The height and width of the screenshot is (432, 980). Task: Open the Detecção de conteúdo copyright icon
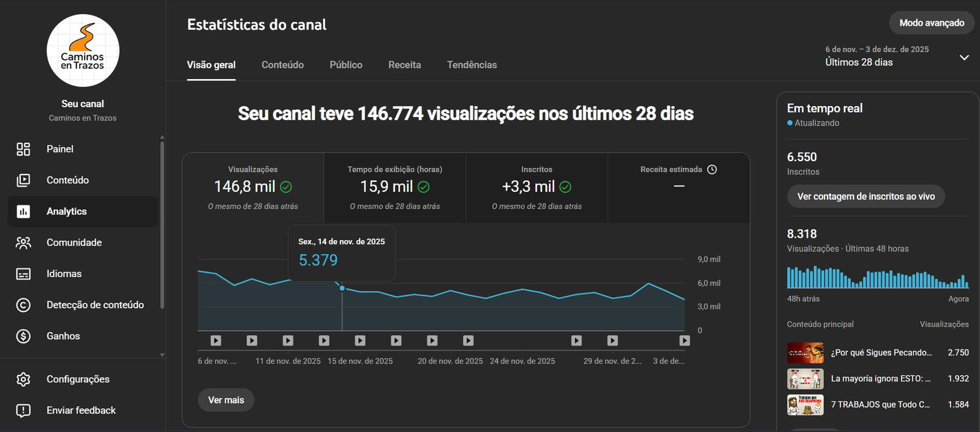(23, 305)
